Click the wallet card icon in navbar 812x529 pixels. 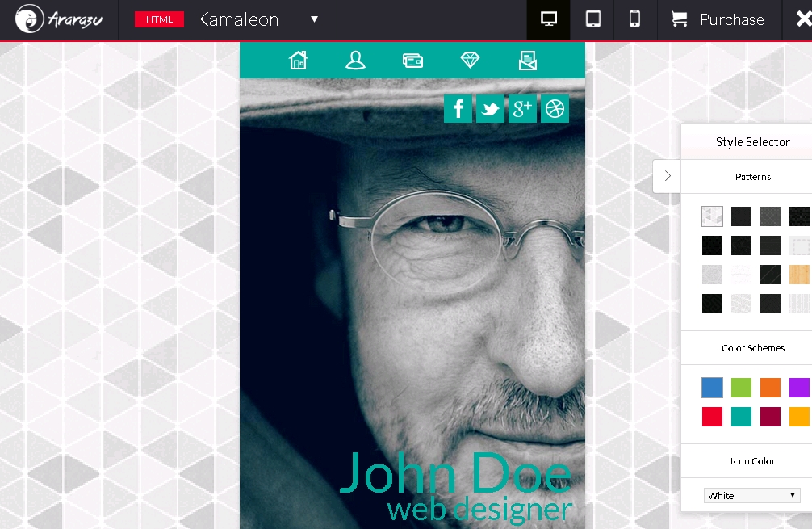[x=412, y=61]
